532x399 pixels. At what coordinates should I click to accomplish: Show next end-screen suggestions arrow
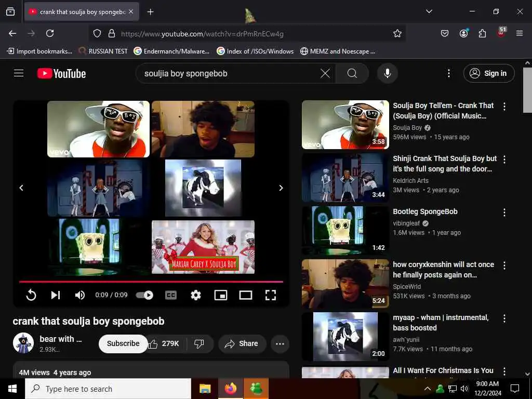point(281,188)
